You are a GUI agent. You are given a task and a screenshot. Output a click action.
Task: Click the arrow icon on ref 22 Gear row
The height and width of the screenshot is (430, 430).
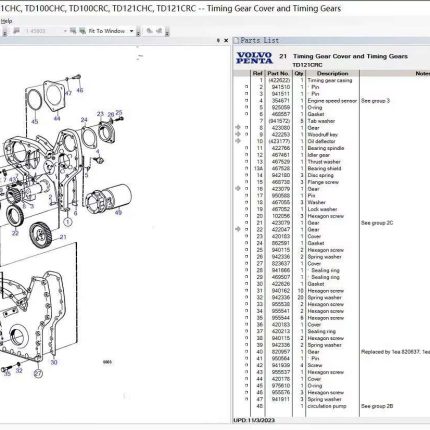click(x=238, y=229)
